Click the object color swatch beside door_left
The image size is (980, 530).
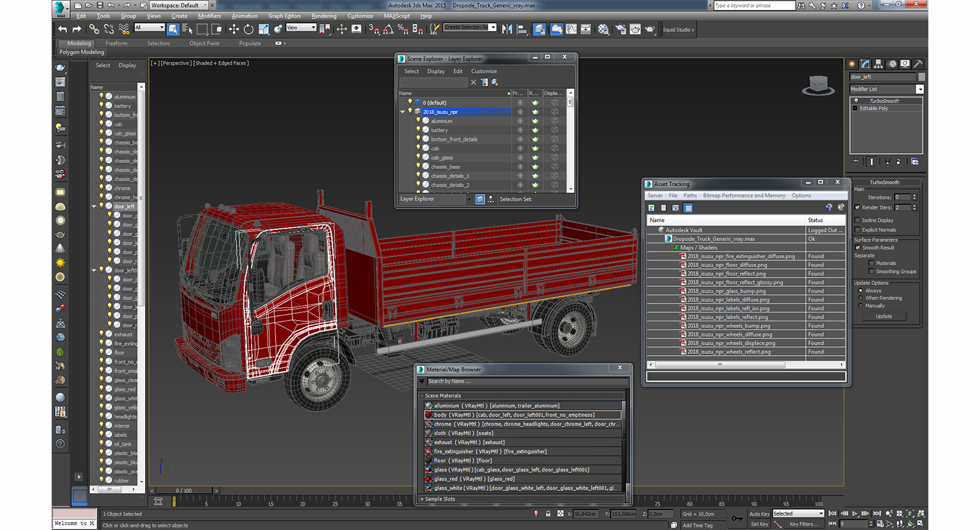[922, 77]
